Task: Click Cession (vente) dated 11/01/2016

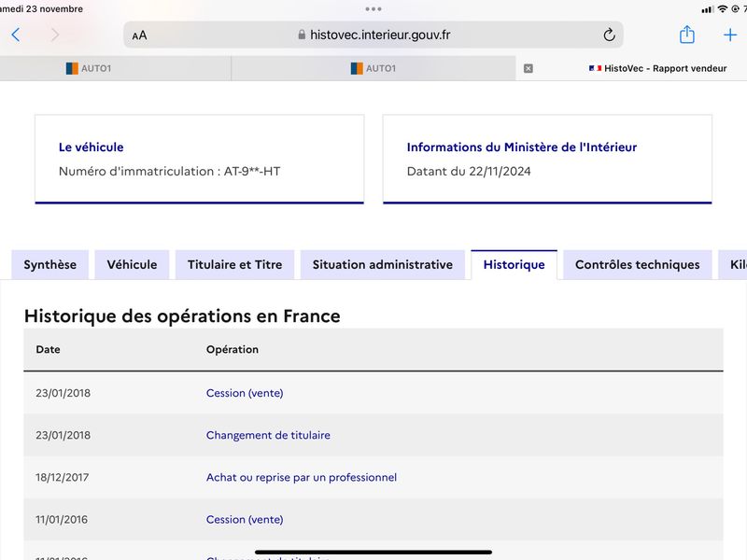Action: (x=245, y=519)
